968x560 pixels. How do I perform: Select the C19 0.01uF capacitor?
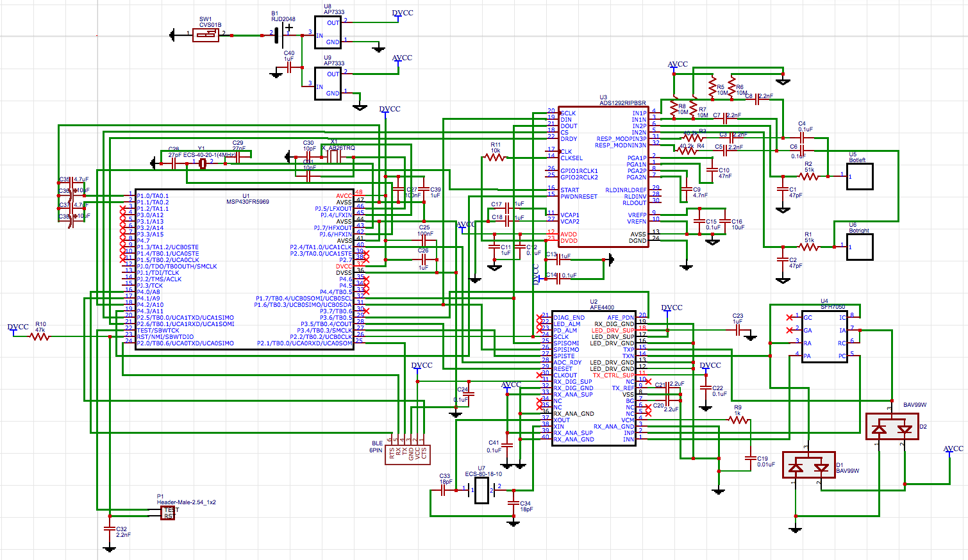pos(751,459)
